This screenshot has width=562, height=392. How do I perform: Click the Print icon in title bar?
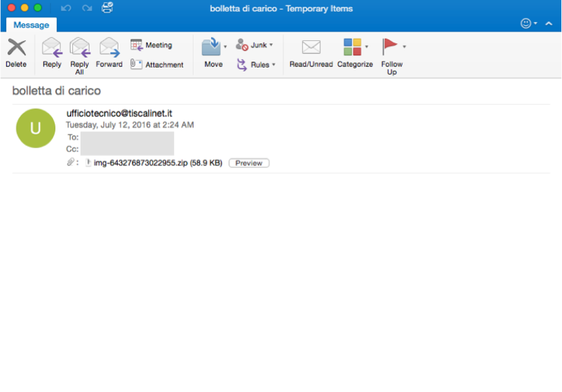click(x=107, y=8)
